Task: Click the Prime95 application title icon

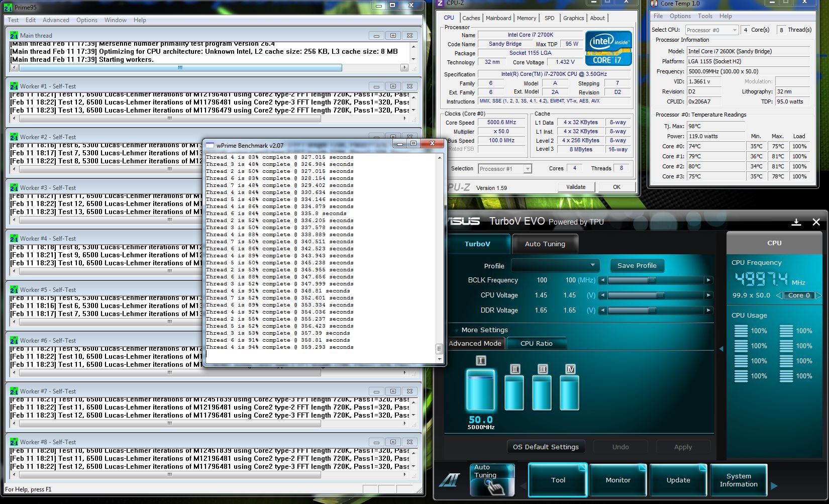Action: point(8,7)
